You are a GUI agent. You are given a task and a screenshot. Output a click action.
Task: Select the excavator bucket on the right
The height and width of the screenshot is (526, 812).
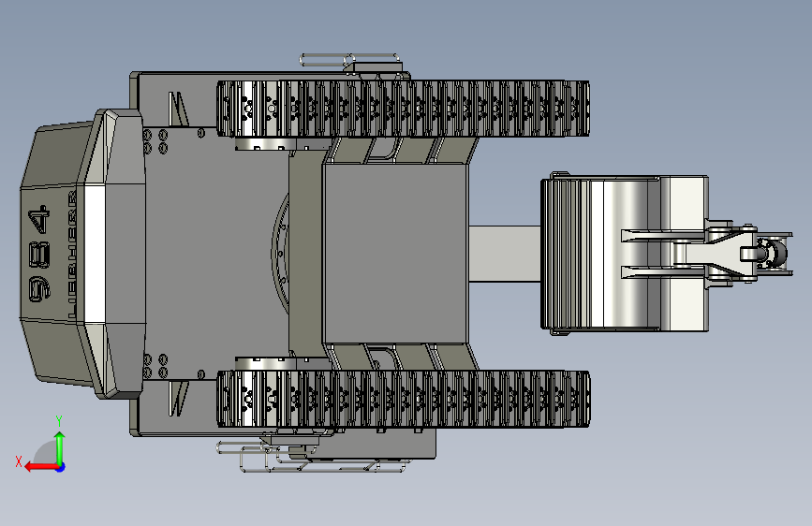(x=625, y=254)
